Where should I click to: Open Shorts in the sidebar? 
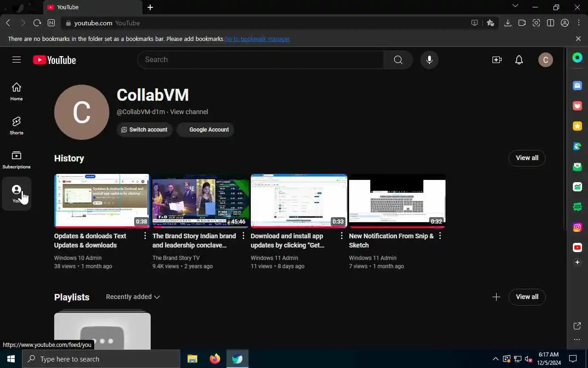pos(17,126)
